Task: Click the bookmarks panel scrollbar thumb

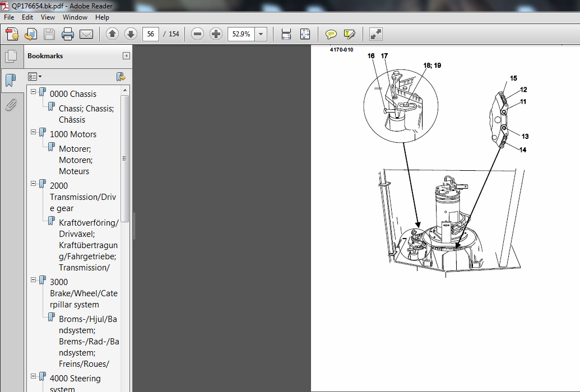Action: [124, 158]
